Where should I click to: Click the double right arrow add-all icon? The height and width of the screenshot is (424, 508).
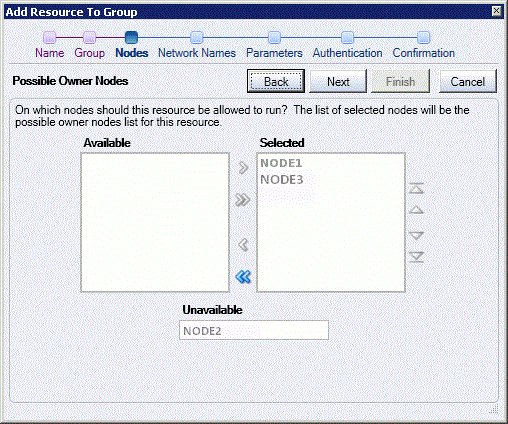pyautogui.click(x=242, y=200)
